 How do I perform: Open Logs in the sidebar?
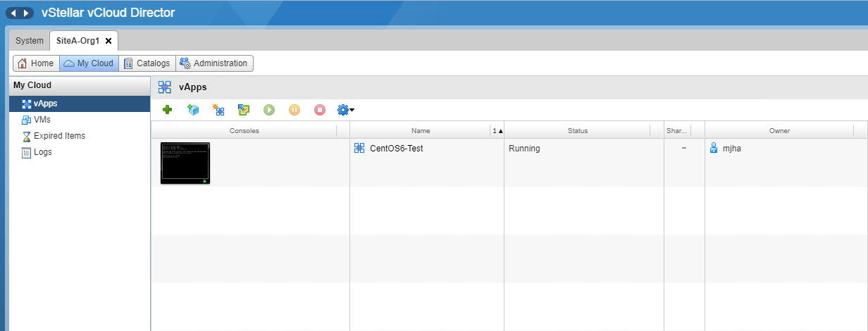point(42,152)
